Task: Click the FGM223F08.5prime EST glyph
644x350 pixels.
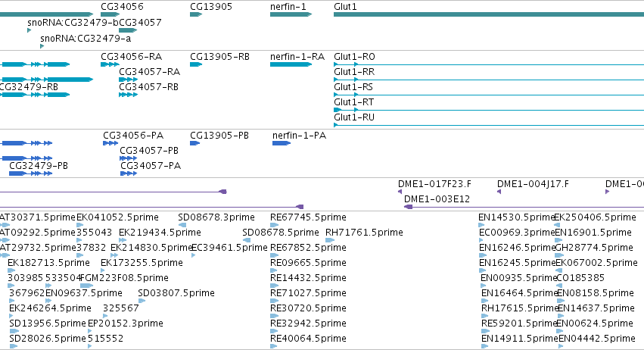Action: [87, 286]
